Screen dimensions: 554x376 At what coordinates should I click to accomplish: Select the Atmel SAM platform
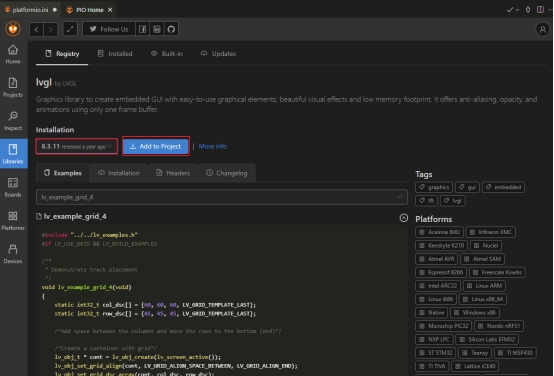pos(482,259)
